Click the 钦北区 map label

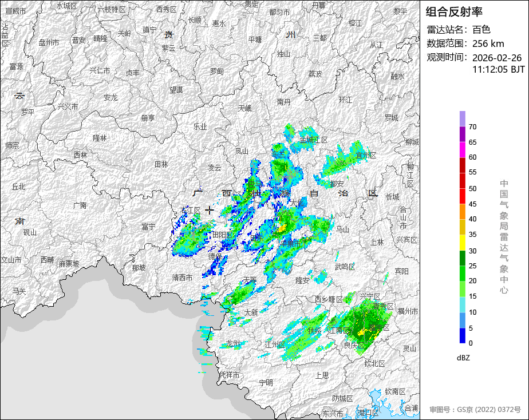pyautogui.click(x=375, y=363)
